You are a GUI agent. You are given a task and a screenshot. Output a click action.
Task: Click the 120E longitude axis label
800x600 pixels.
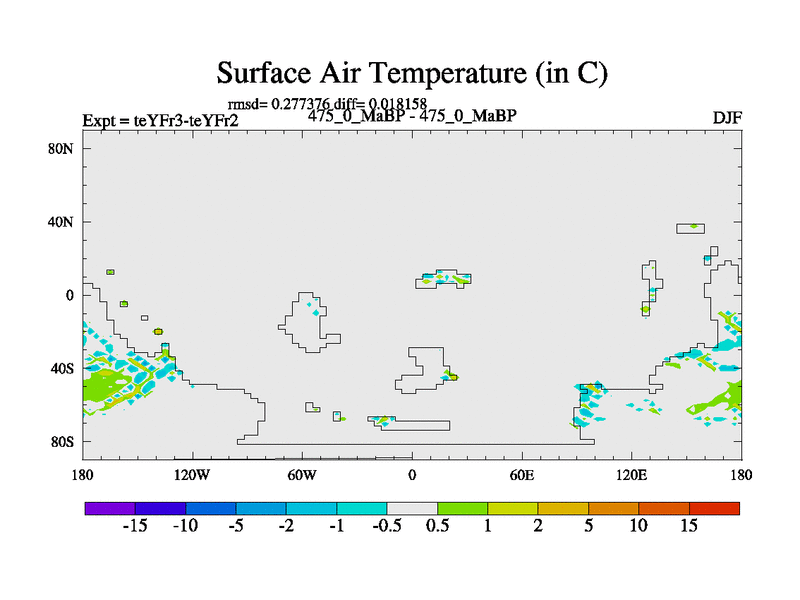click(x=631, y=474)
